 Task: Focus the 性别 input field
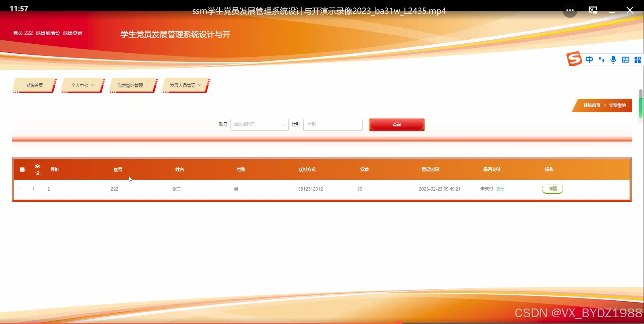(x=333, y=125)
